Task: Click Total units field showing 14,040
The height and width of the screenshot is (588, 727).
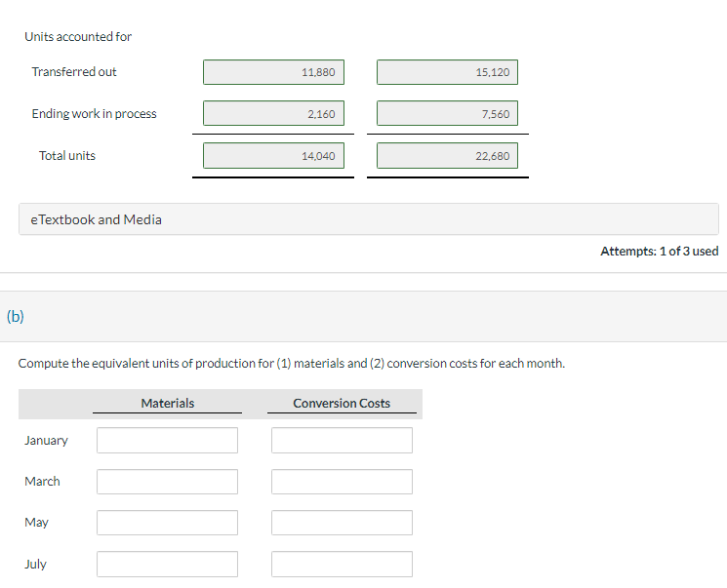Action: [273, 156]
